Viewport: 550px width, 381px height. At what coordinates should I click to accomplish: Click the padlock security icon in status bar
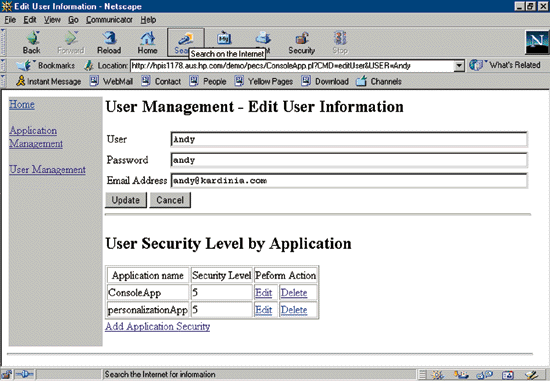point(6,375)
